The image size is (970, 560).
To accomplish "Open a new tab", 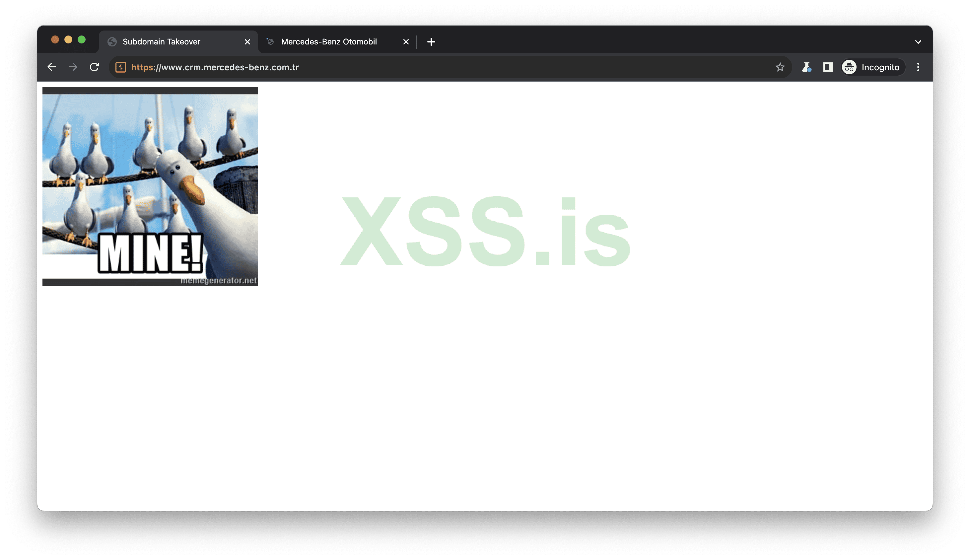I will click(x=431, y=42).
